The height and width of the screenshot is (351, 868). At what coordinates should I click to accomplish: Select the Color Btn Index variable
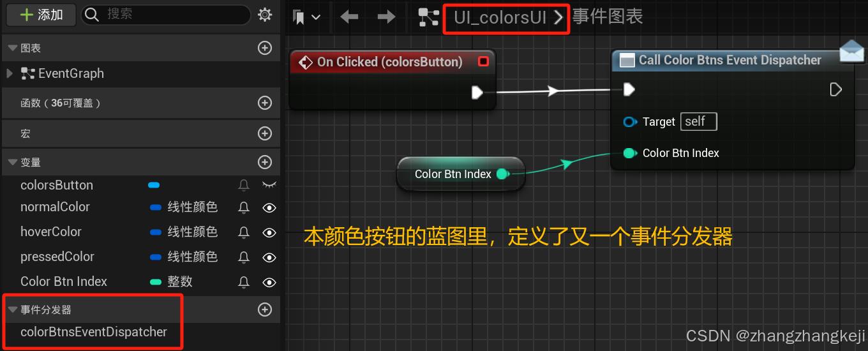pos(64,281)
